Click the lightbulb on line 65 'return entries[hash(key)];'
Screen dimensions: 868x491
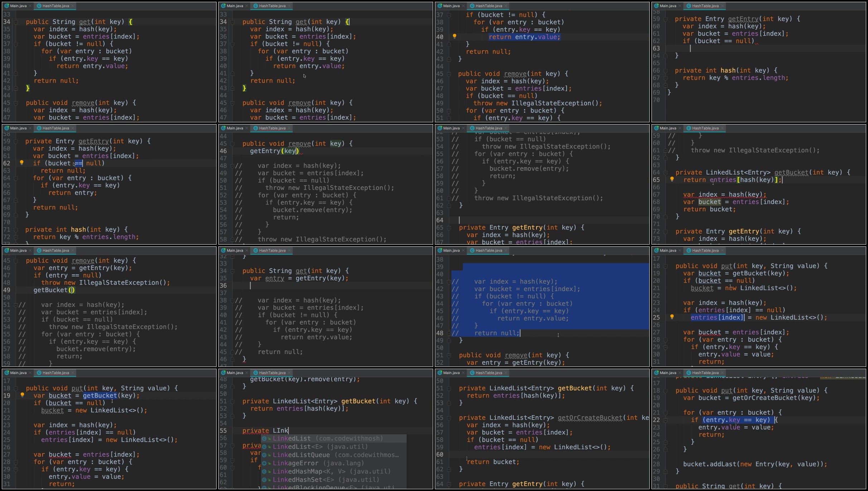672,179
